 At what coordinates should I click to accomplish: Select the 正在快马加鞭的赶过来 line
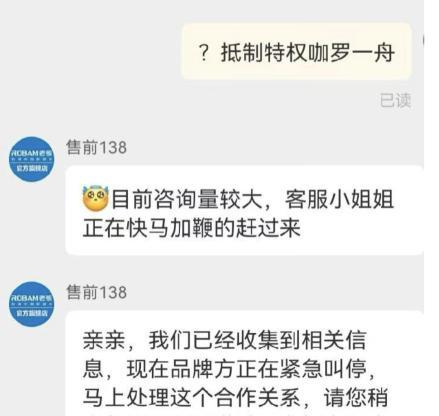tap(192, 228)
